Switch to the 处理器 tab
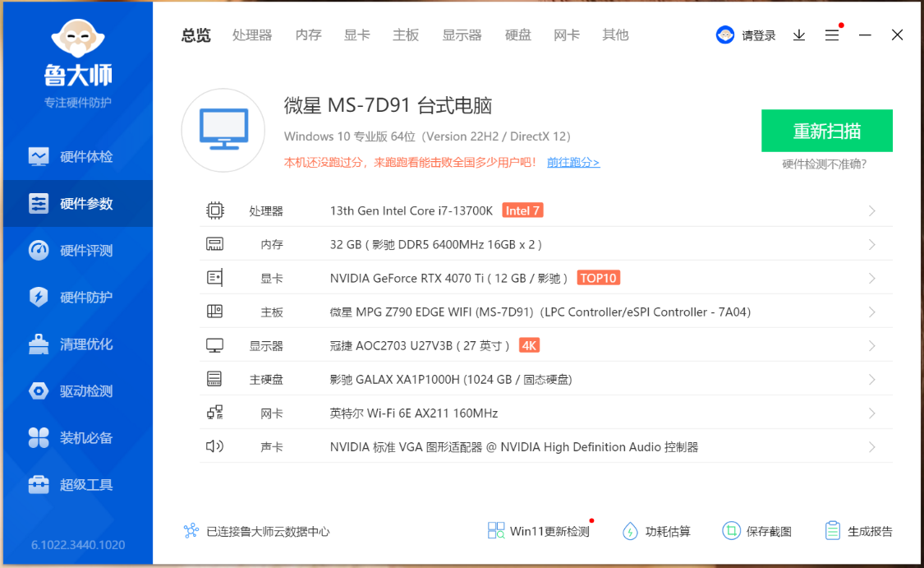Screen dimensions: 924x568 coord(252,35)
